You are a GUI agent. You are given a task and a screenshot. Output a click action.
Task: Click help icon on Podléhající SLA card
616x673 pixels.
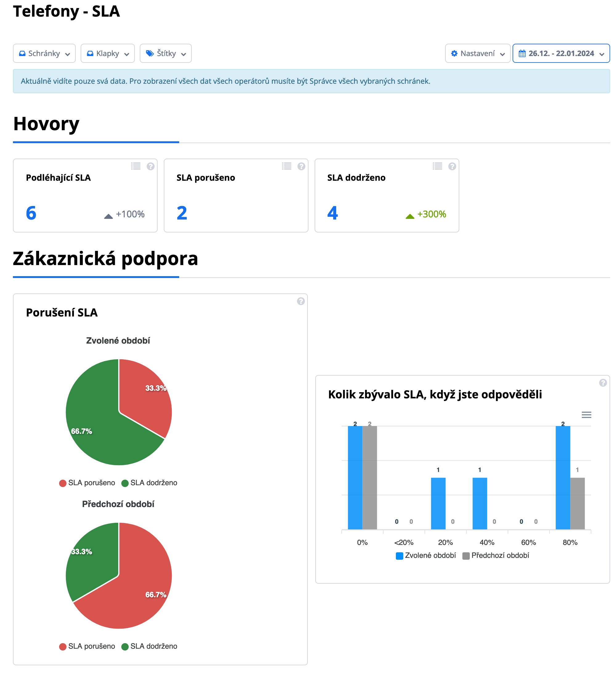click(151, 166)
